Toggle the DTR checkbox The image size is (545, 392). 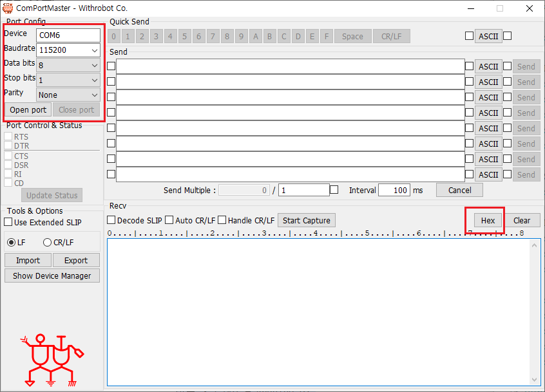click(8, 145)
